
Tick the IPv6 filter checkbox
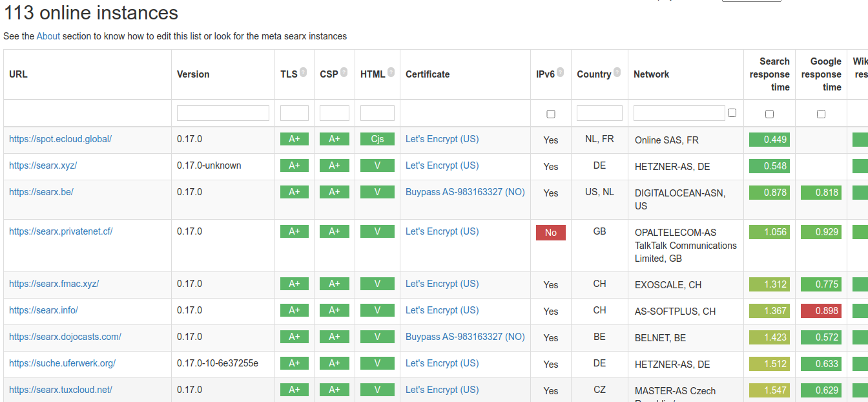[x=551, y=114]
